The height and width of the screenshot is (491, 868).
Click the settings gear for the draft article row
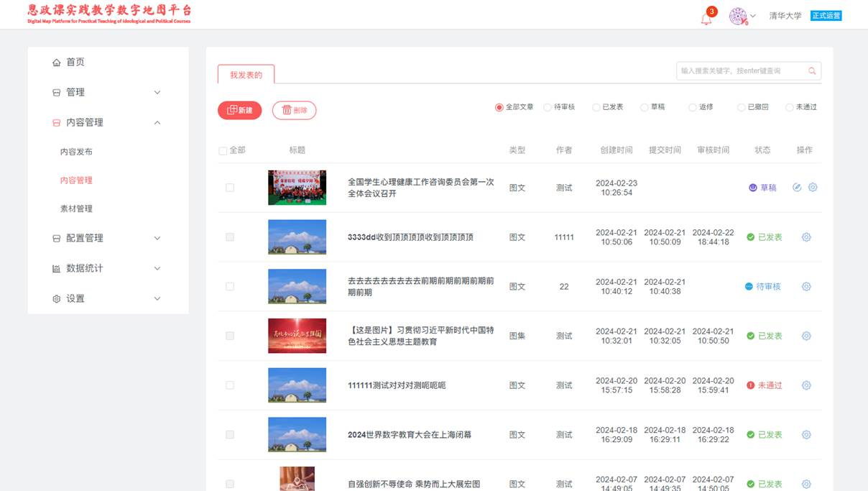coord(813,188)
